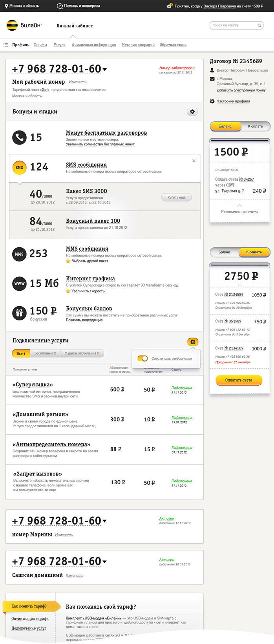Click the Beeline striped logo
274x644 pixels.
pos(12,26)
